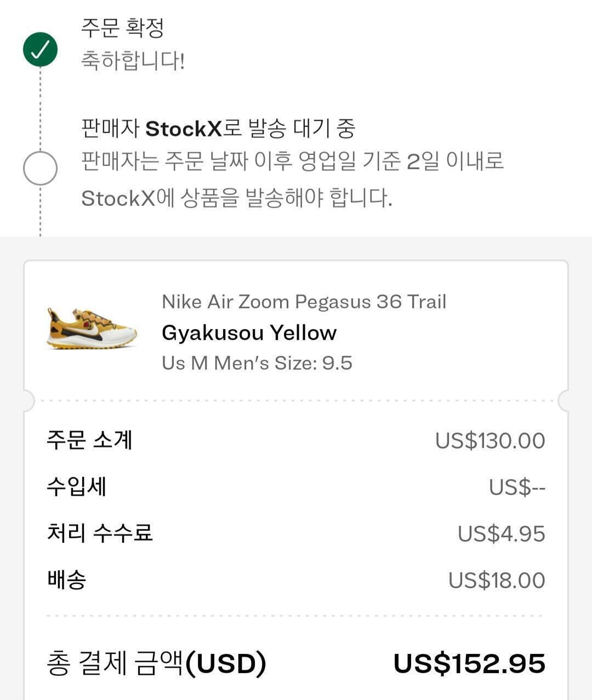Screen dimensions: 592x700
Task: Click the US$152.95 total payment amount
Action: coord(469,664)
